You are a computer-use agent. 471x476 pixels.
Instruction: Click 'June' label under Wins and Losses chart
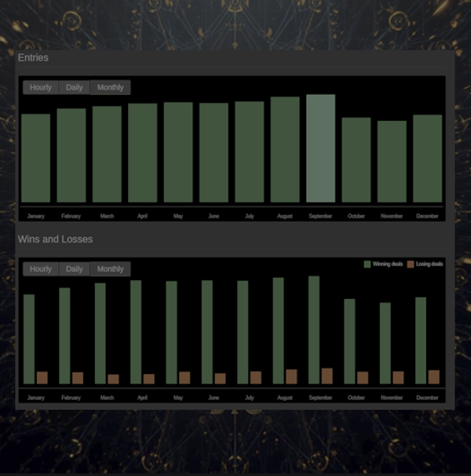tap(214, 398)
